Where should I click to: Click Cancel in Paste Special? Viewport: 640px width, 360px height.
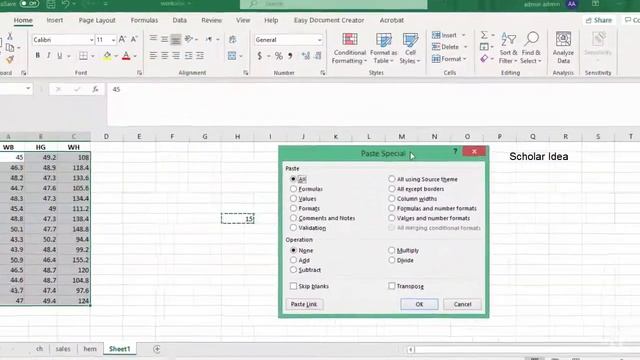tap(462, 304)
